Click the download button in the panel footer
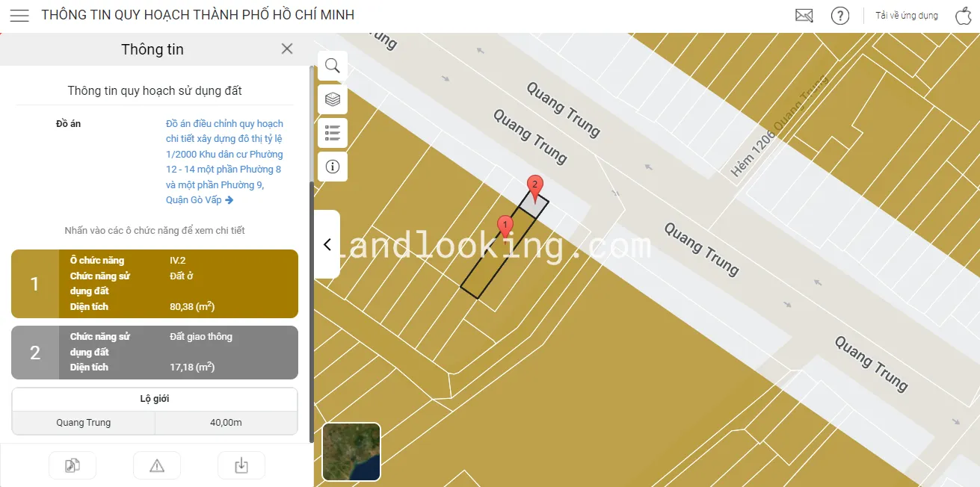This screenshot has height=487, width=980. (x=241, y=465)
